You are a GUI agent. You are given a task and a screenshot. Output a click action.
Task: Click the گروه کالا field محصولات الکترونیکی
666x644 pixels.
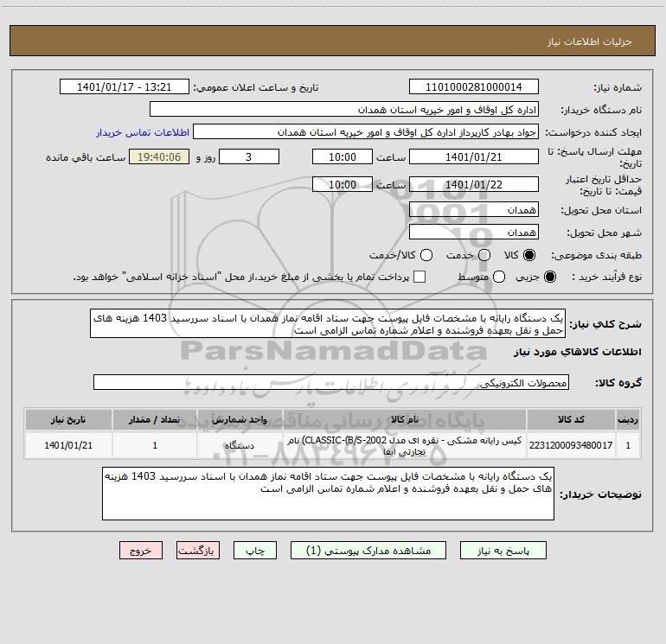(331, 382)
